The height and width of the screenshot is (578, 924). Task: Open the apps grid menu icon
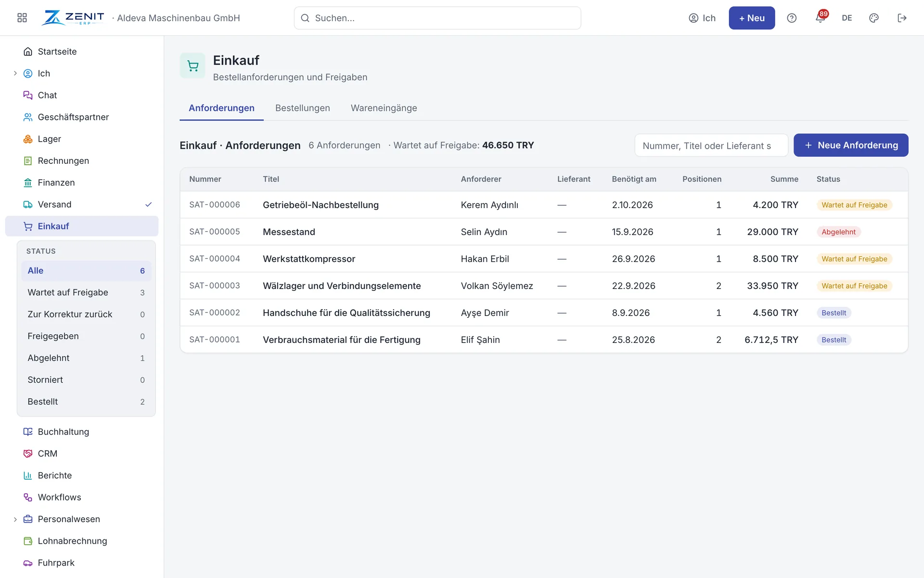tap(22, 18)
